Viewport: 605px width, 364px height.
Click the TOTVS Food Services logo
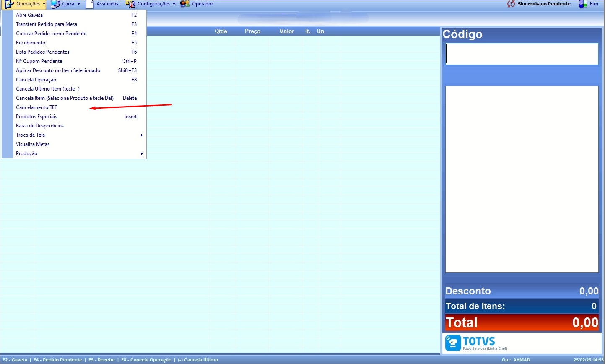tap(476, 343)
